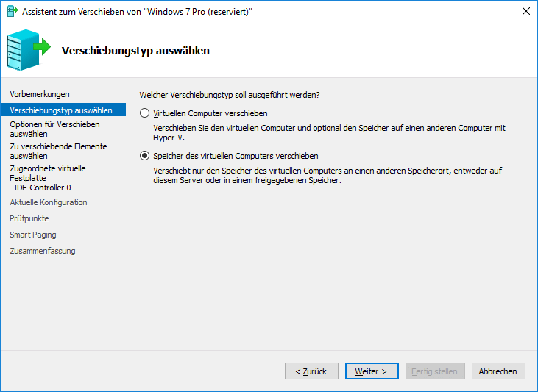Click 'Prüfpunkte' in the sidebar
The height and width of the screenshot is (392, 538).
pos(29,218)
